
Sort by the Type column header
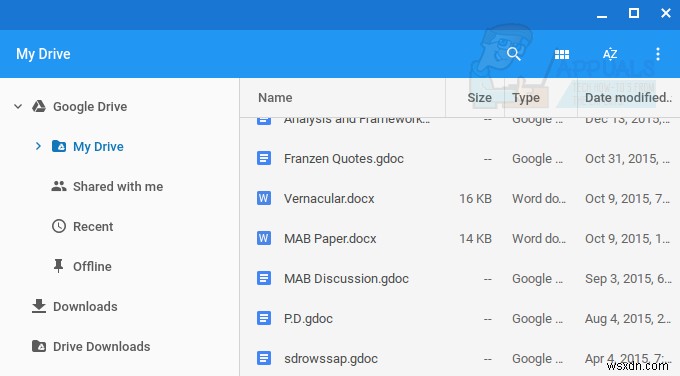click(x=526, y=98)
